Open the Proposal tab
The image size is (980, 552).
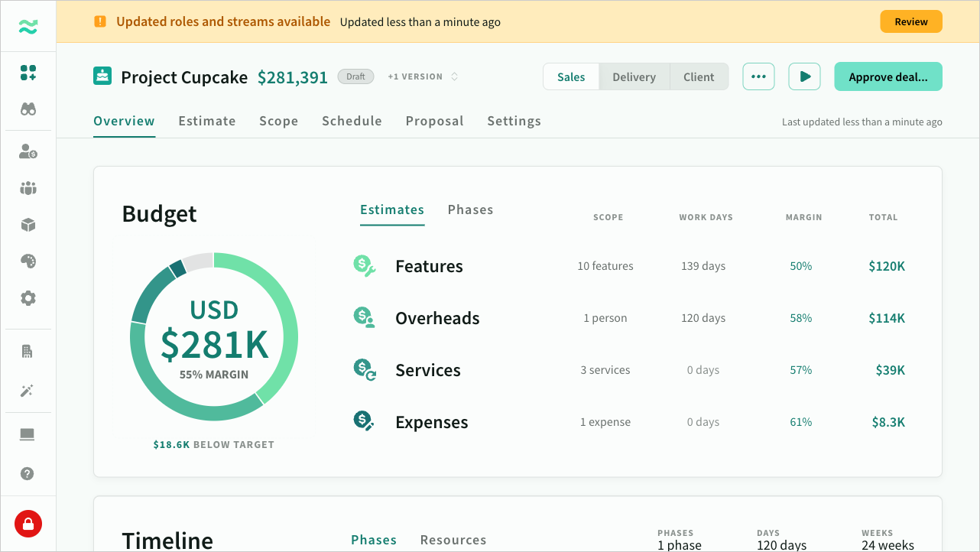click(435, 121)
